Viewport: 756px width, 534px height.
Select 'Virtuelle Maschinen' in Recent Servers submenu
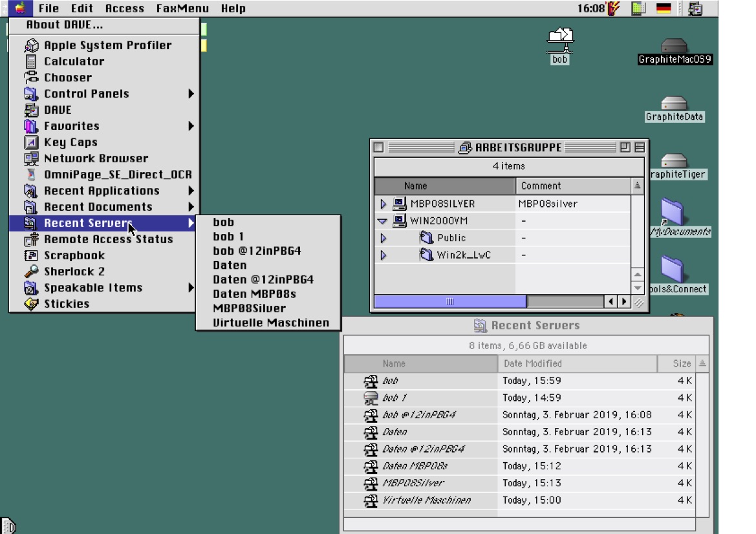coord(268,323)
